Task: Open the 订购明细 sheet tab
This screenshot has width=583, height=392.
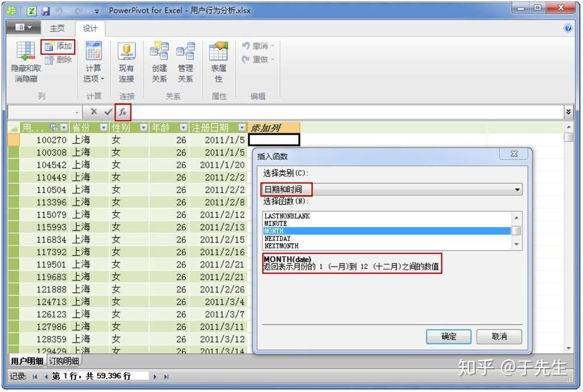Action: (x=64, y=360)
